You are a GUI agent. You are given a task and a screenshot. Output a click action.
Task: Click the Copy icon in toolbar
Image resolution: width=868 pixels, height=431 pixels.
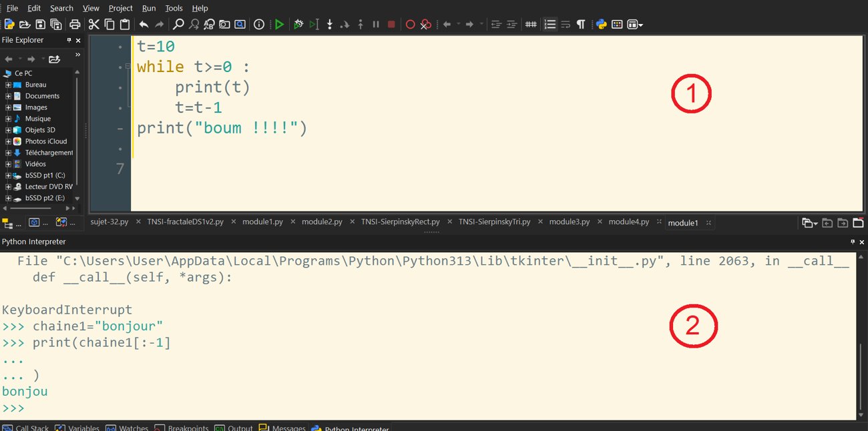[109, 24]
